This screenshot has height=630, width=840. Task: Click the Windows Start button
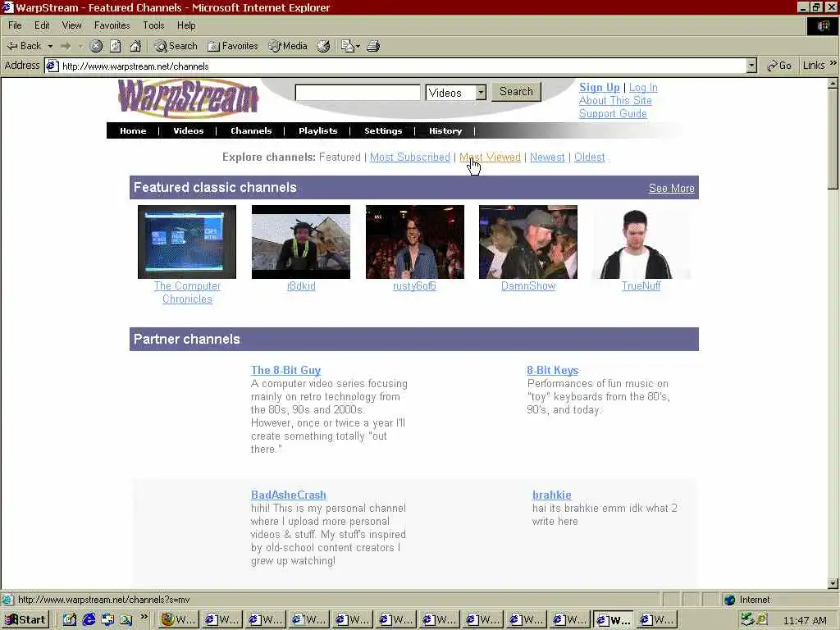[x=25, y=620]
